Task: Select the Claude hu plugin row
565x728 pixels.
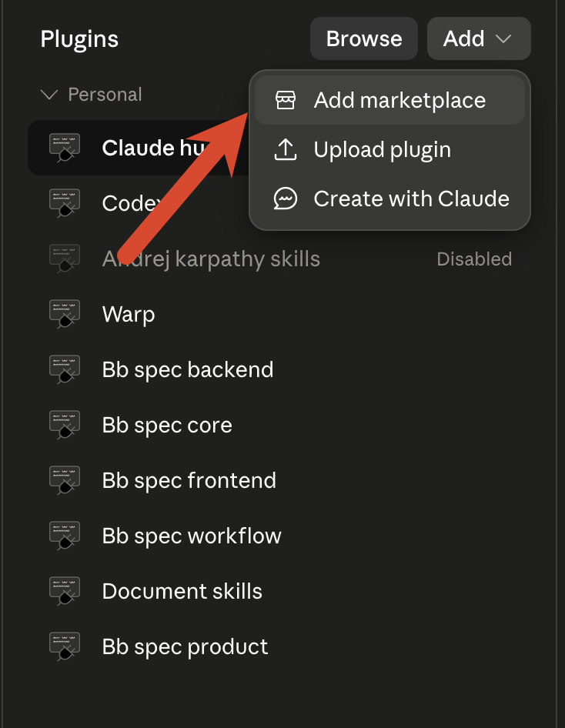Action: [x=139, y=148]
